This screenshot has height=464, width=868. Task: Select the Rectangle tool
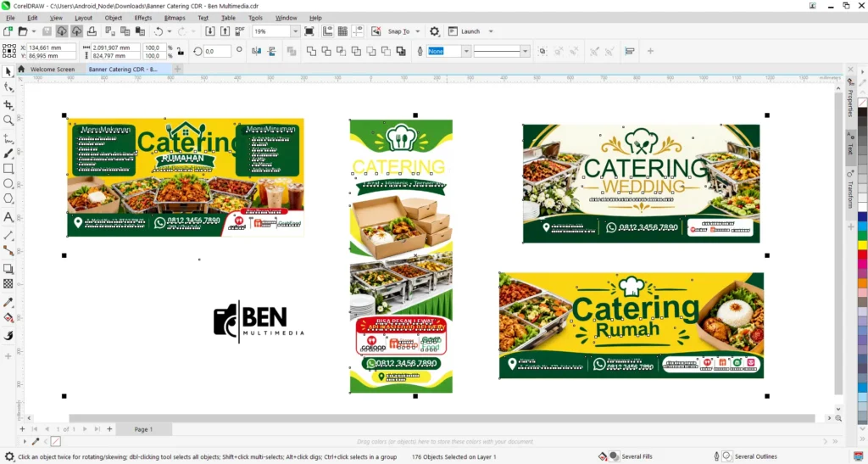point(8,168)
